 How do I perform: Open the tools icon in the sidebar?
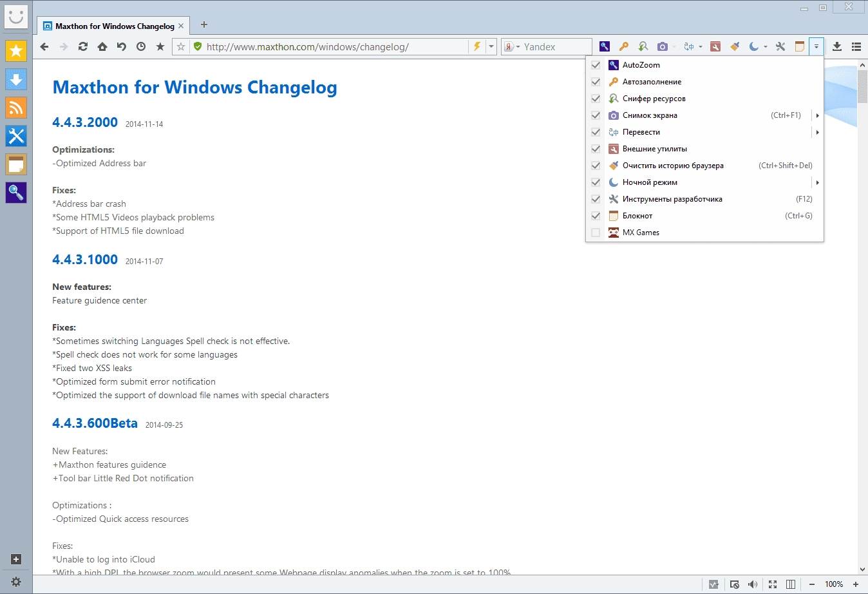coord(16,136)
